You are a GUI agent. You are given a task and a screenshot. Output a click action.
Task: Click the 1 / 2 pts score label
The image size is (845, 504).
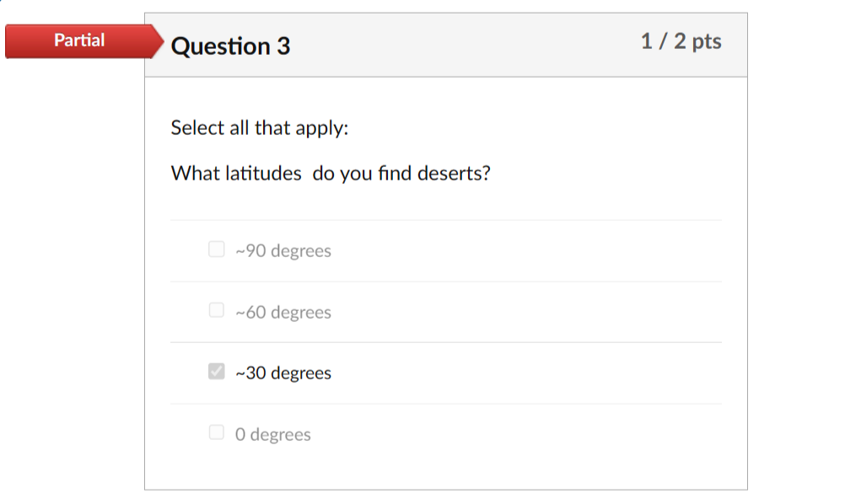pos(681,40)
